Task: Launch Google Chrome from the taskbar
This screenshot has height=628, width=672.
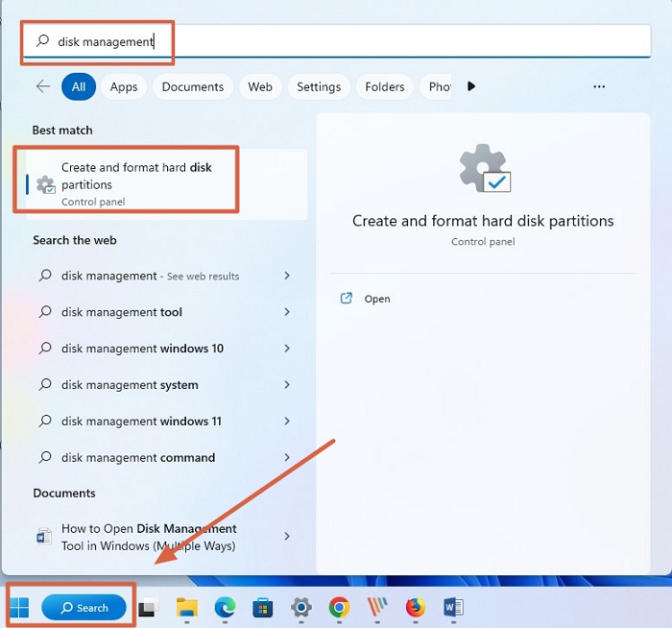Action: pyautogui.click(x=339, y=608)
